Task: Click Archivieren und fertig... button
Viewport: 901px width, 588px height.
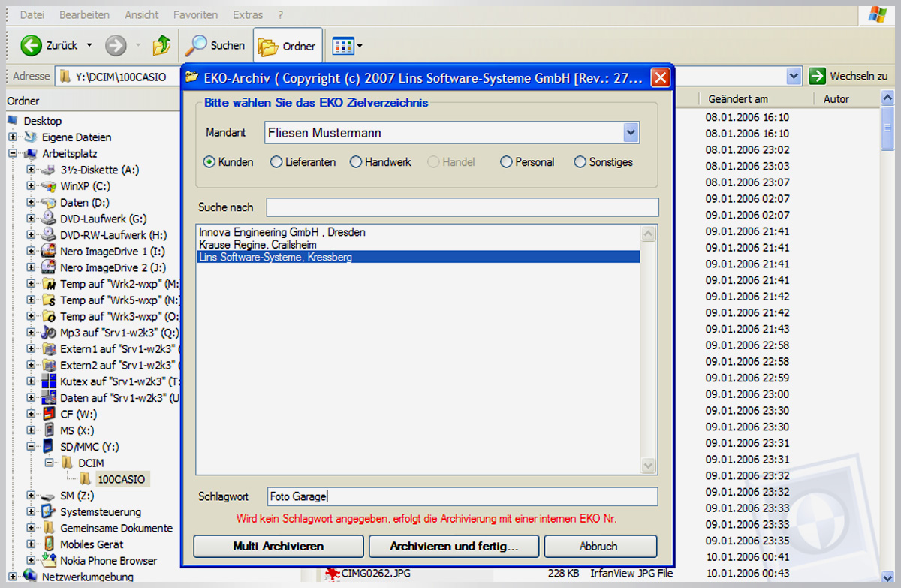Action: tap(454, 546)
